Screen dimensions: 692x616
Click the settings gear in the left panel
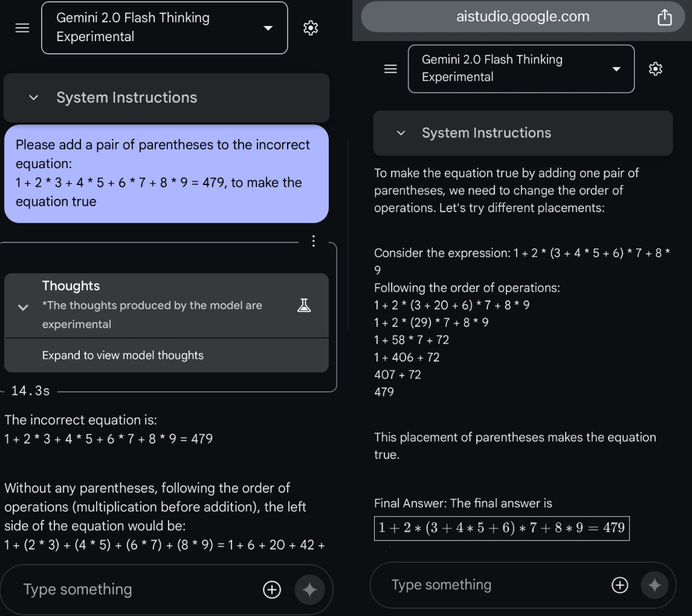(311, 28)
